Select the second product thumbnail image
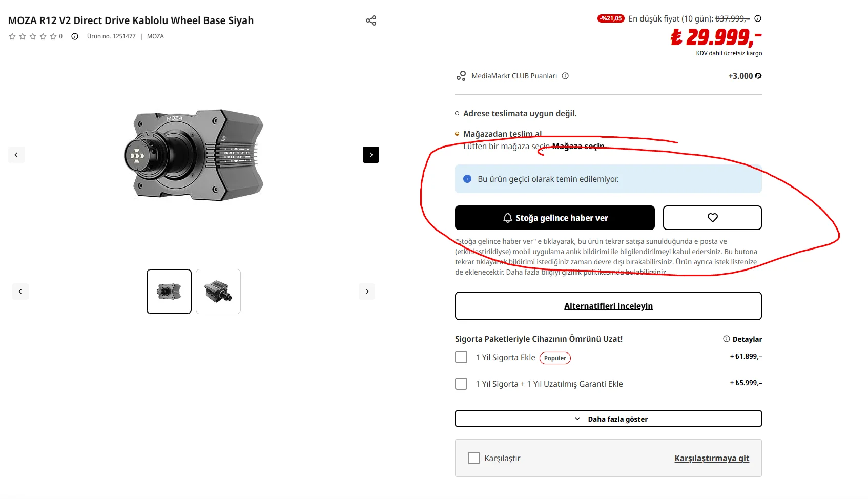This screenshot has height=499, width=868. (x=218, y=292)
